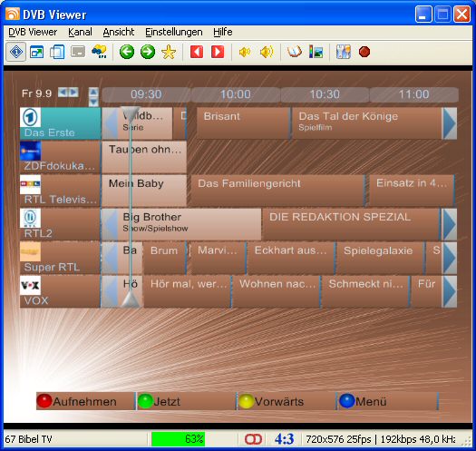
Task: Click the green back arrow icon
Action: 127,52
